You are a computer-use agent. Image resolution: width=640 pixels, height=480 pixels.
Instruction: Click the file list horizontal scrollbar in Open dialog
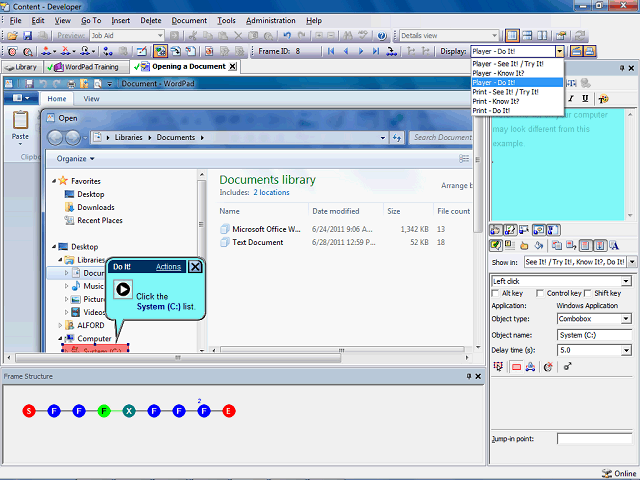342,350
